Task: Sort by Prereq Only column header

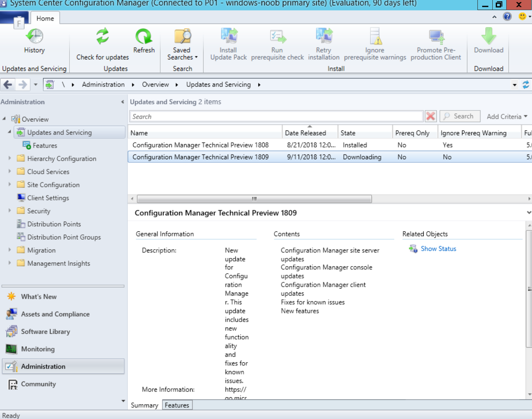Action: click(x=415, y=133)
